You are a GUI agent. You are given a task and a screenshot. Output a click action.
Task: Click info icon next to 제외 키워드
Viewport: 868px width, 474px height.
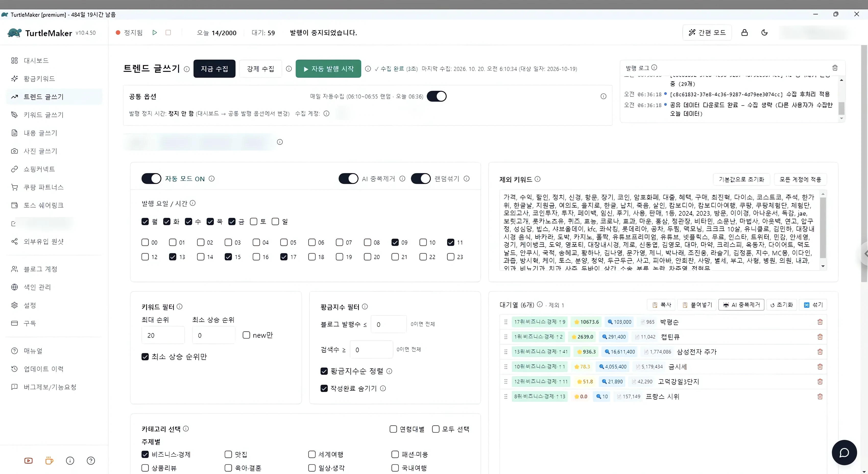(537, 179)
